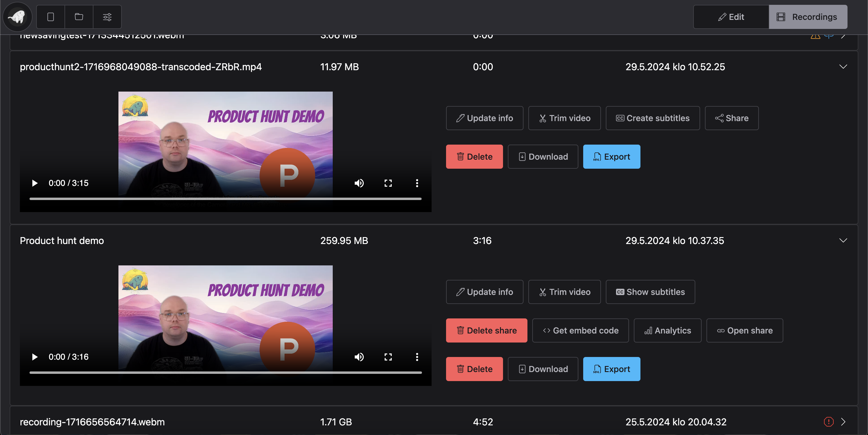Click Trim video for Product hunt demo
Image resolution: width=868 pixels, height=435 pixels.
pos(565,292)
